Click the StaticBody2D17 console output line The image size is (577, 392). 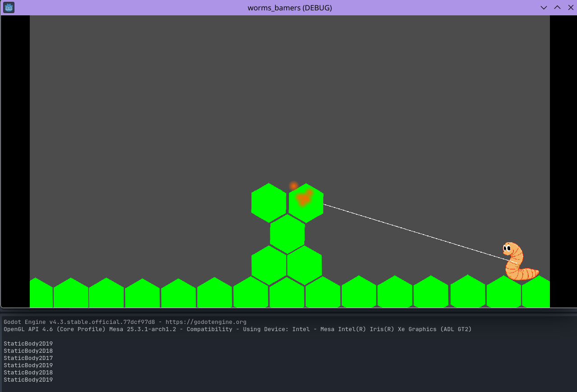(28, 358)
